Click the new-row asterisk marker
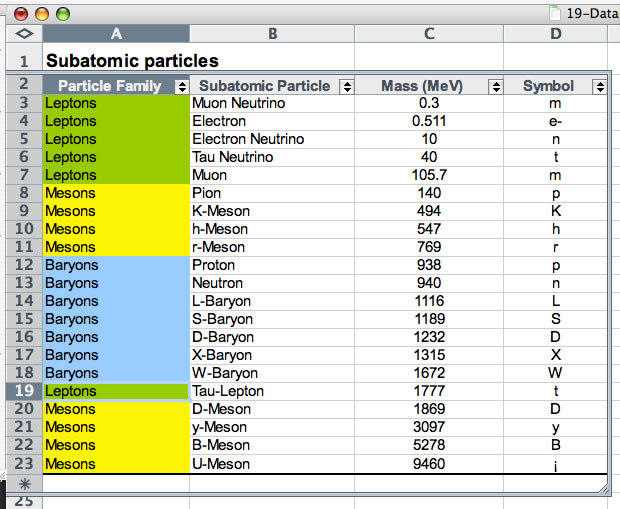This screenshot has width=620, height=509. 25,484
